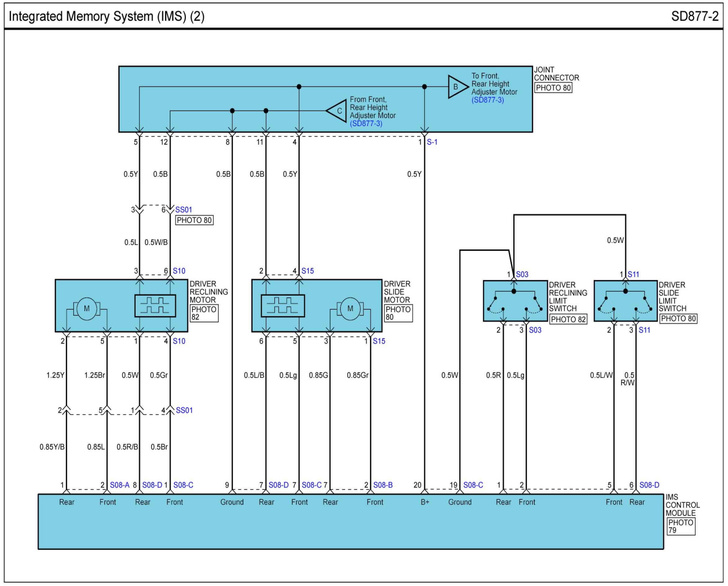Click the SS01 connector label near PHOTO 80
This screenshot has height=586, width=728.
point(183,210)
